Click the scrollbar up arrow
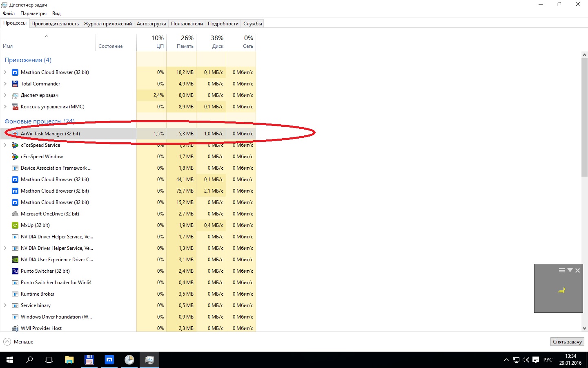 pyautogui.click(x=584, y=55)
